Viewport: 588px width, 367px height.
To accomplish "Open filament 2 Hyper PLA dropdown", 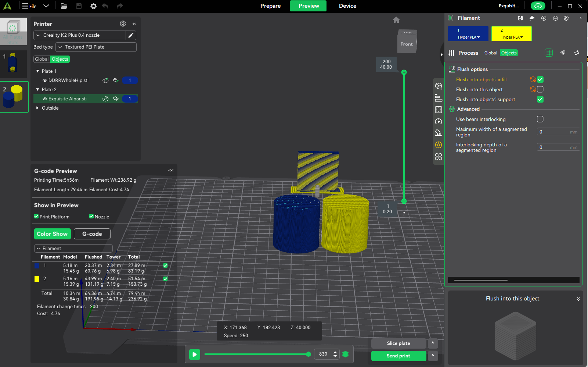I will (512, 37).
